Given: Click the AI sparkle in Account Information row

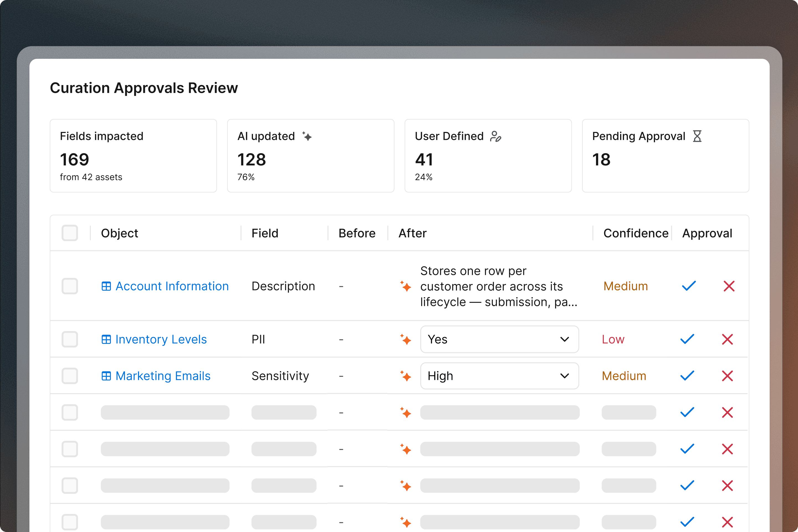Looking at the screenshot, I should [405, 286].
